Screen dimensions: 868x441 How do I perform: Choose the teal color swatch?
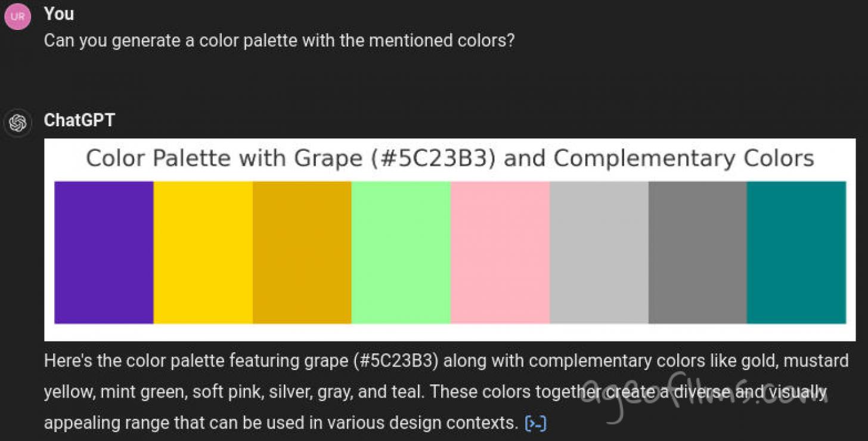click(x=796, y=252)
